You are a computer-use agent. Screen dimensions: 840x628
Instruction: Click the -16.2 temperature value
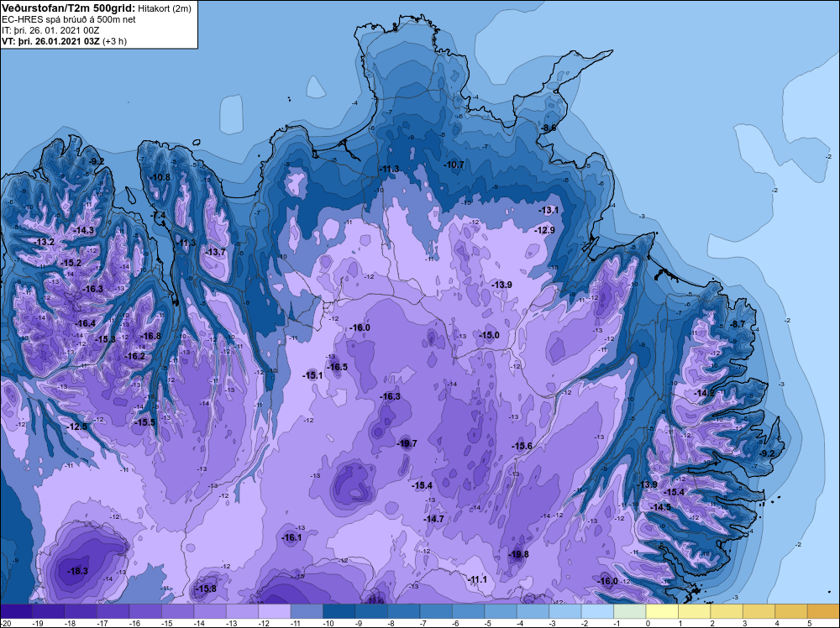[x=134, y=356]
